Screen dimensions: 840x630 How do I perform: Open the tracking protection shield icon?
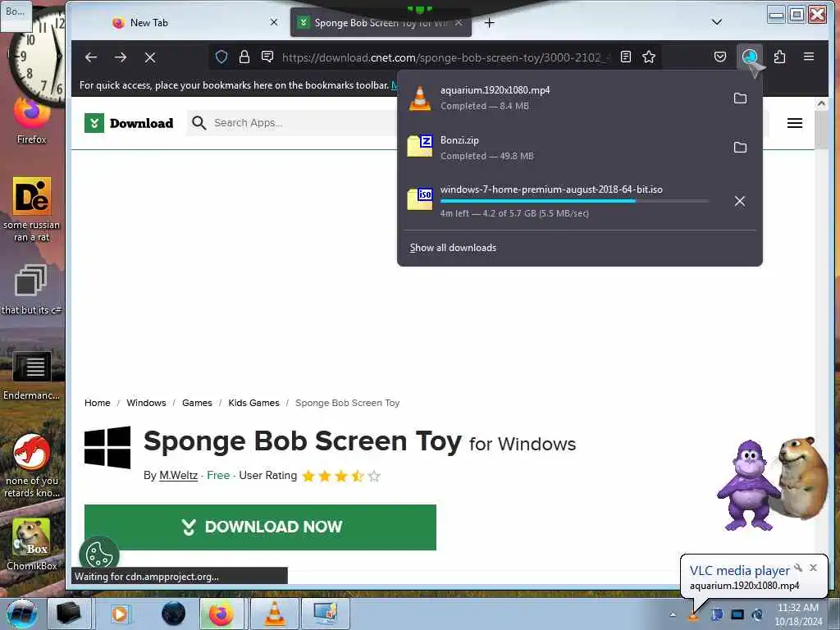tap(221, 57)
